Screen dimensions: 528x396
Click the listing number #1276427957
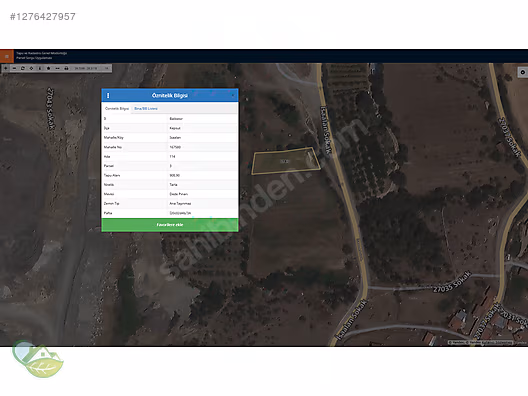(43, 16)
